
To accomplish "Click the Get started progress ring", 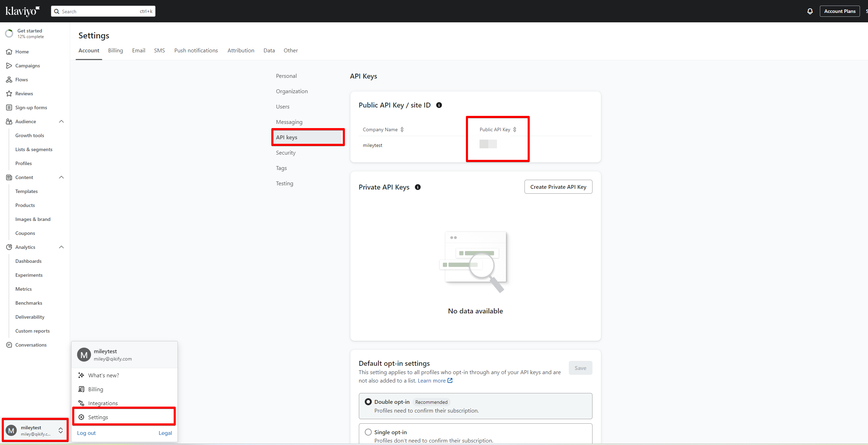I will tap(9, 34).
